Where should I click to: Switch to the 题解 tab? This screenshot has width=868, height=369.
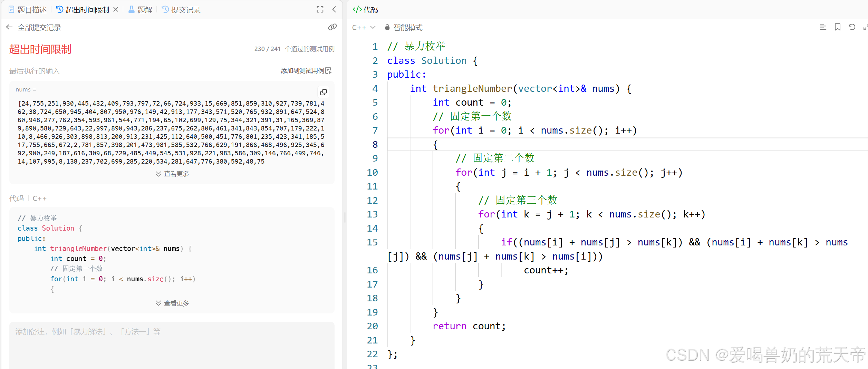click(140, 10)
